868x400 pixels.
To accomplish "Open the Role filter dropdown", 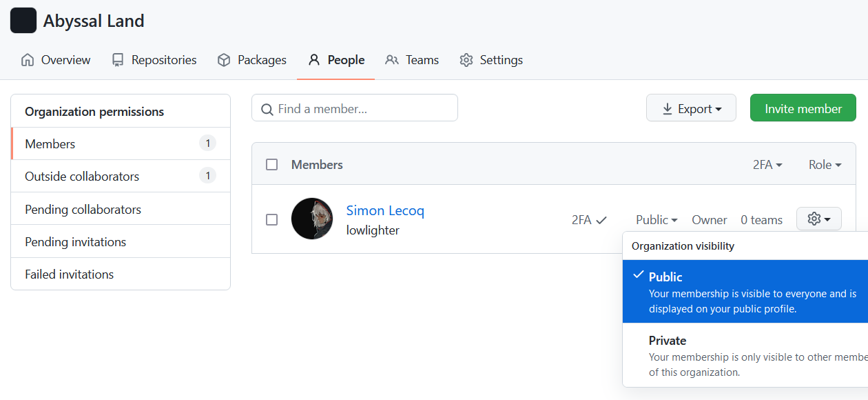I will pyautogui.click(x=825, y=164).
